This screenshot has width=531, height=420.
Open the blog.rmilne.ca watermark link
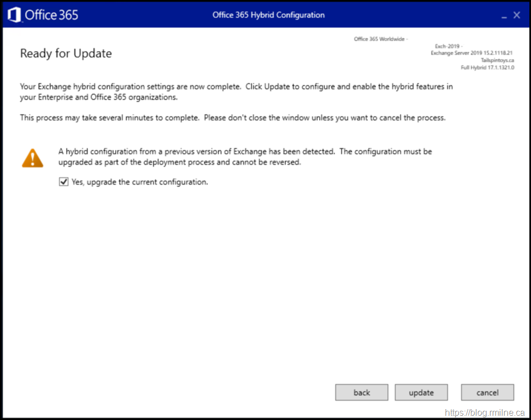(x=484, y=412)
